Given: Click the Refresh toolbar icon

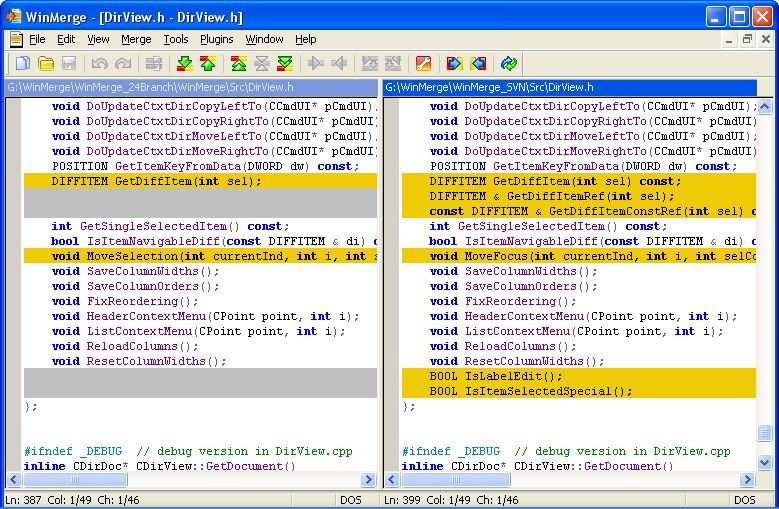Looking at the screenshot, I should (x=509, y=64).
